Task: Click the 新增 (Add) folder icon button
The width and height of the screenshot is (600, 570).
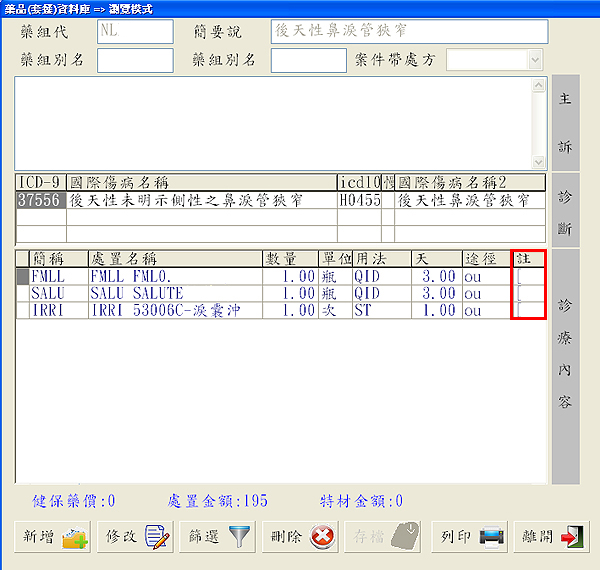Action: [52, 537]
